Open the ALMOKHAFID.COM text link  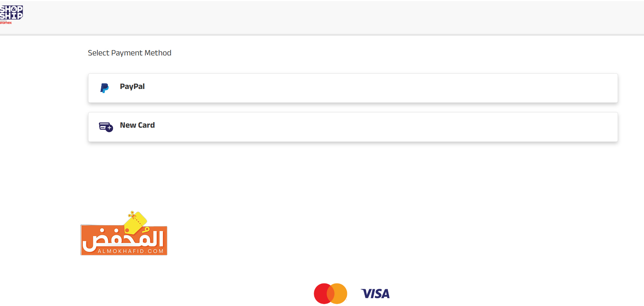(131, 251)
